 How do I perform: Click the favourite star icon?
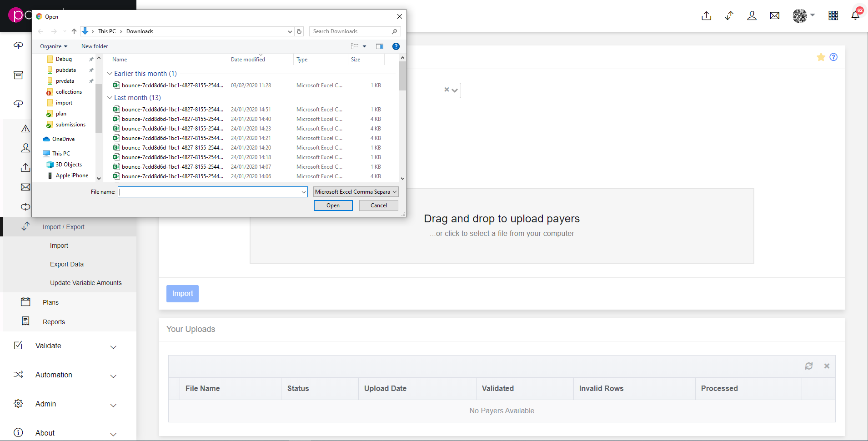pos(821,57)
